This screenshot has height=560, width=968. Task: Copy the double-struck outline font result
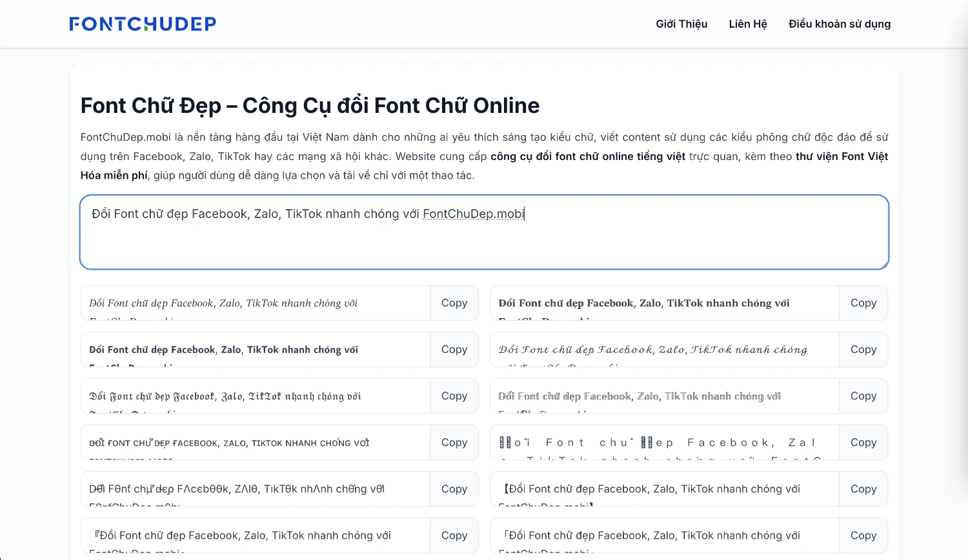click(x=863, y=396)
